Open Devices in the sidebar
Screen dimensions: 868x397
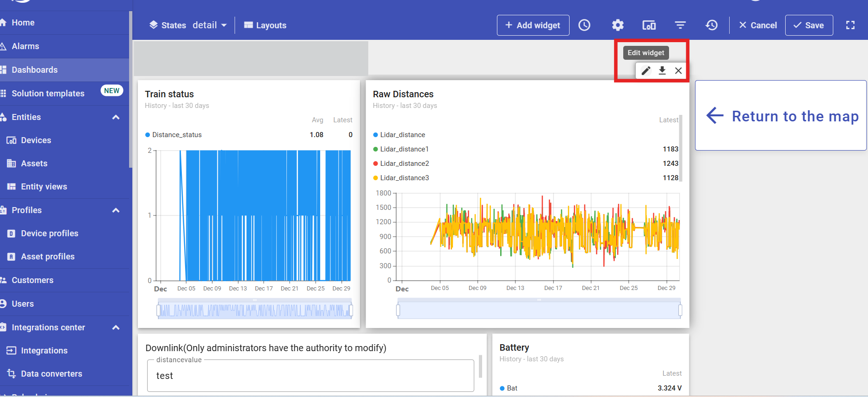point(36,140)
